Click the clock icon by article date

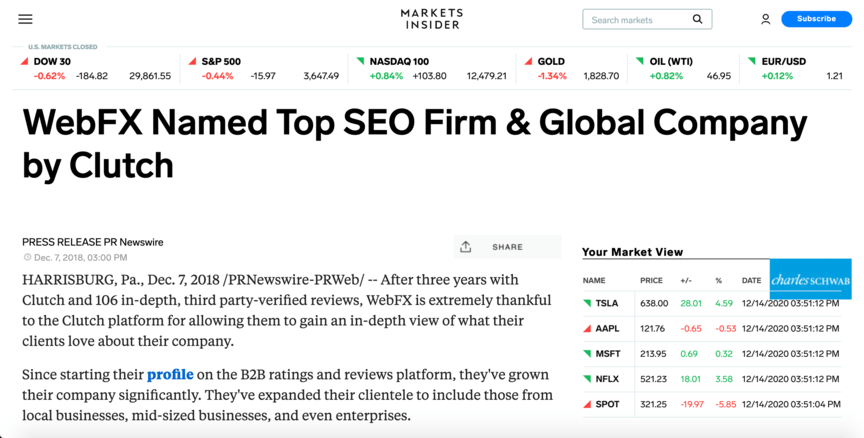[x=27, y=257]
